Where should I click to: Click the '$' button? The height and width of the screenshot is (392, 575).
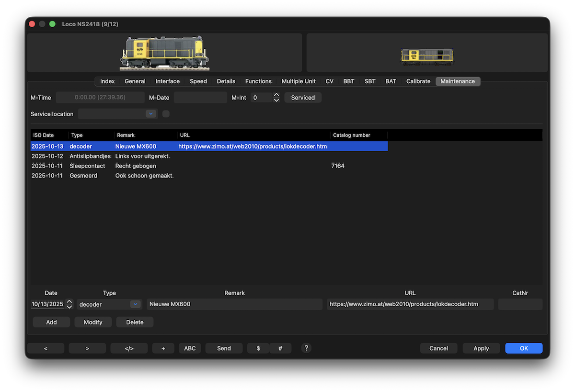(x=258, y=348)
